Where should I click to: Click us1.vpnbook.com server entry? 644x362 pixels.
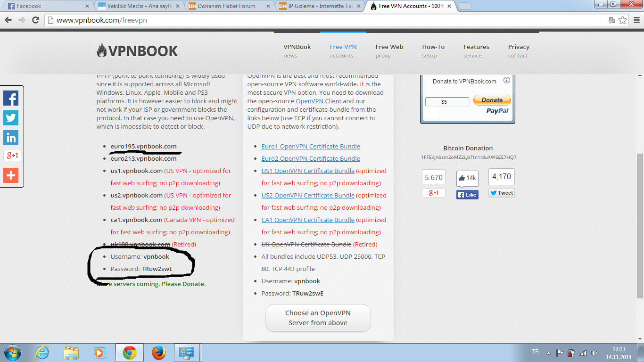click(x=137, y=171)
